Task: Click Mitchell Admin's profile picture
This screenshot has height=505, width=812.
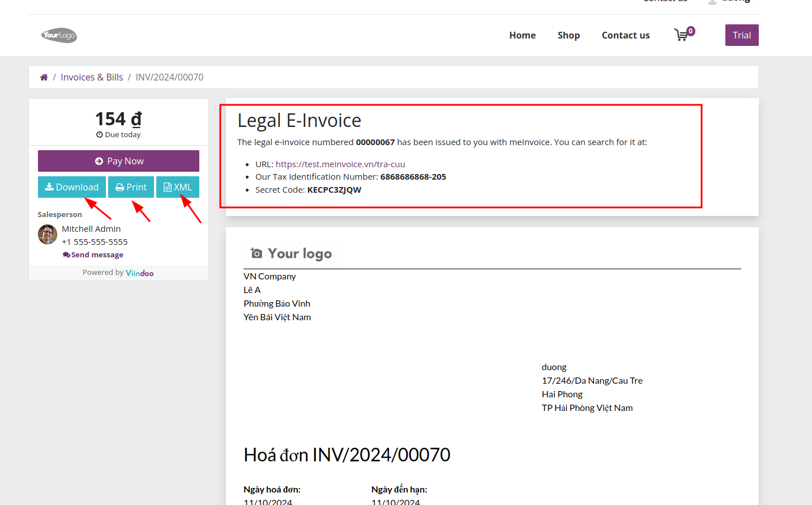Action: coord(48,234)
